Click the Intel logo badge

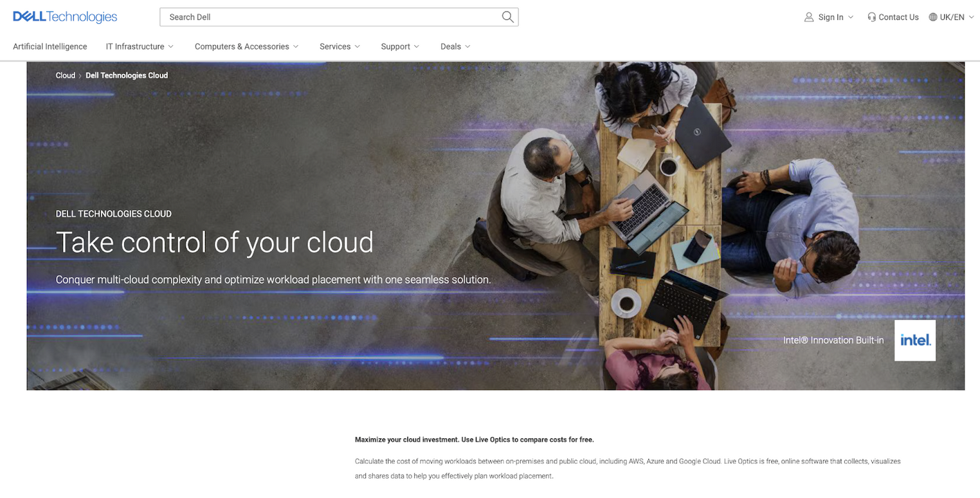[x=914, y=340]
